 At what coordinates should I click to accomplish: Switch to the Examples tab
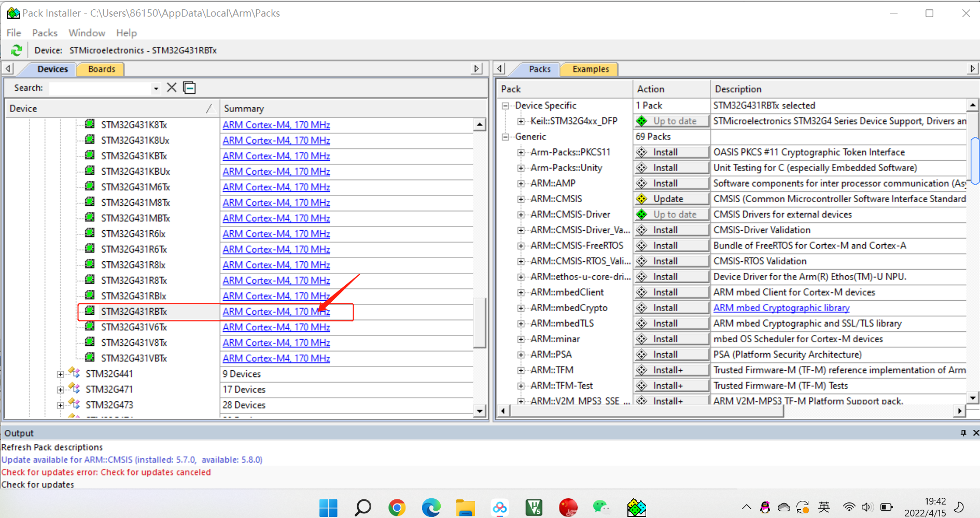coord(591,69)
